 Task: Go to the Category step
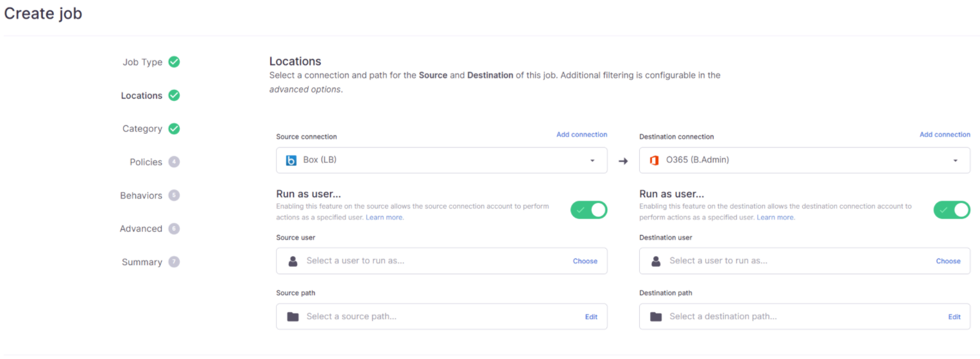[142, 129]
